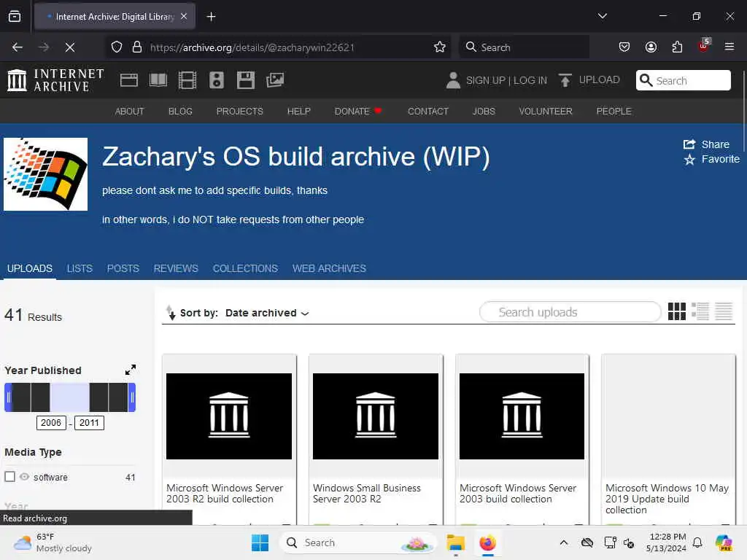This screenshot has height=560, width=747.
Task: Toggle the sort direction arrows
Action: coord(170,312)
